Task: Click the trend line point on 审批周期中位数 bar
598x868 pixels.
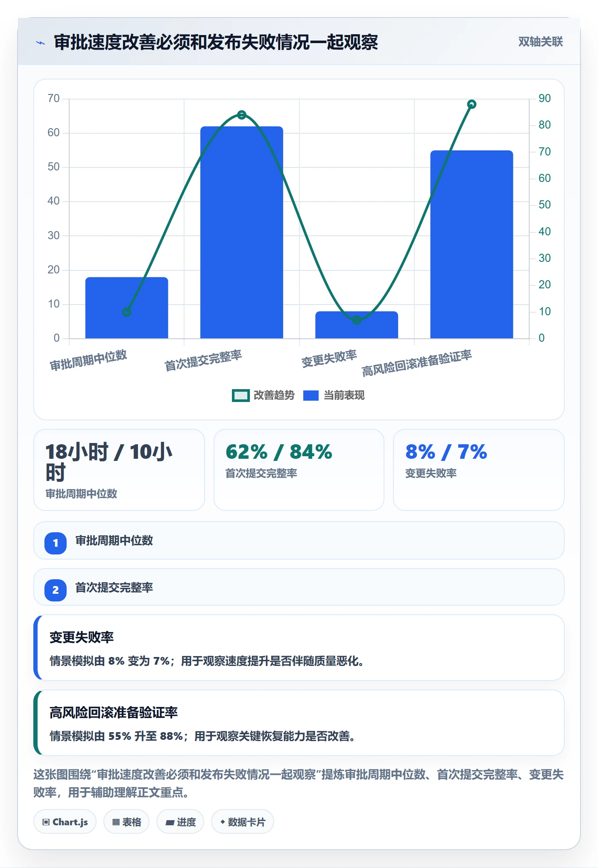Action: click(x=126, y=312)
